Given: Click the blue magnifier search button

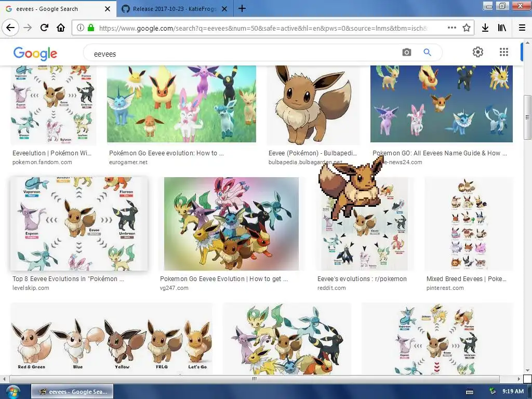Looking at the screenshot, I should tap(427, 52).
